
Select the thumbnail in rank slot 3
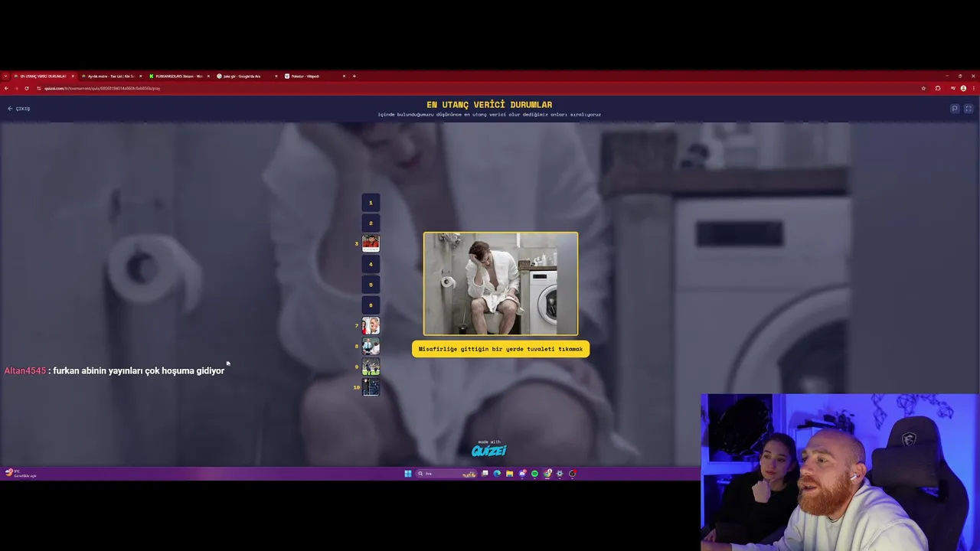(371, 243)
